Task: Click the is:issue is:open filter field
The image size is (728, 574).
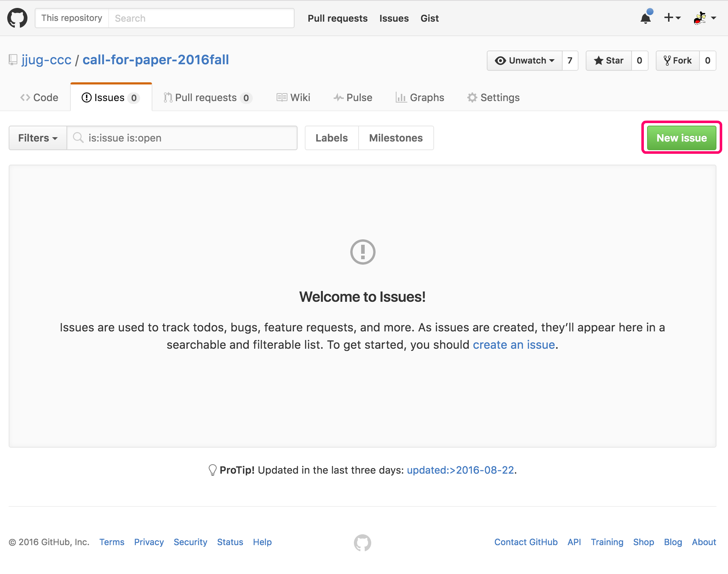Action: tap(182, 138)
